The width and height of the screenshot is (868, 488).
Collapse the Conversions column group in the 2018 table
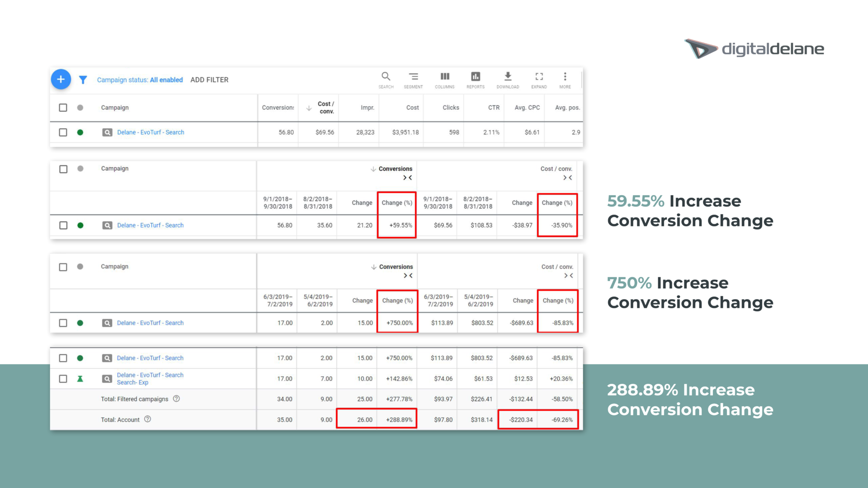click(408, 178)
